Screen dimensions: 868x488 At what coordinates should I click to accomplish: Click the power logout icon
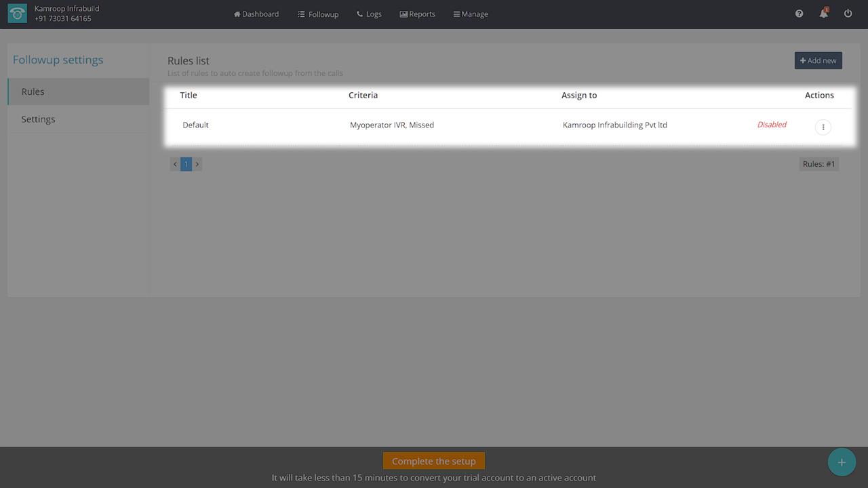848,14
